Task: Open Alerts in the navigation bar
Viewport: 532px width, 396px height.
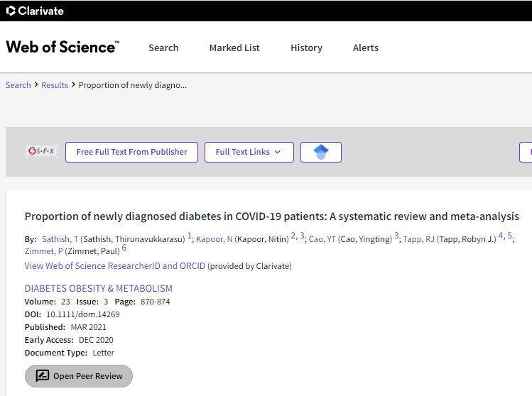Action: (366, 48)
